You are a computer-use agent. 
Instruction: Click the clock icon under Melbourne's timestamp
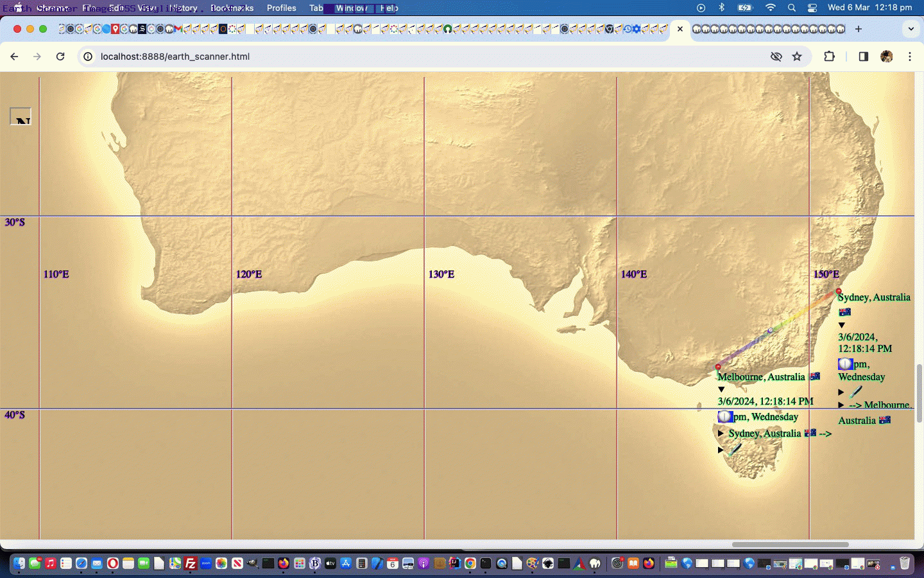(724, 417)
